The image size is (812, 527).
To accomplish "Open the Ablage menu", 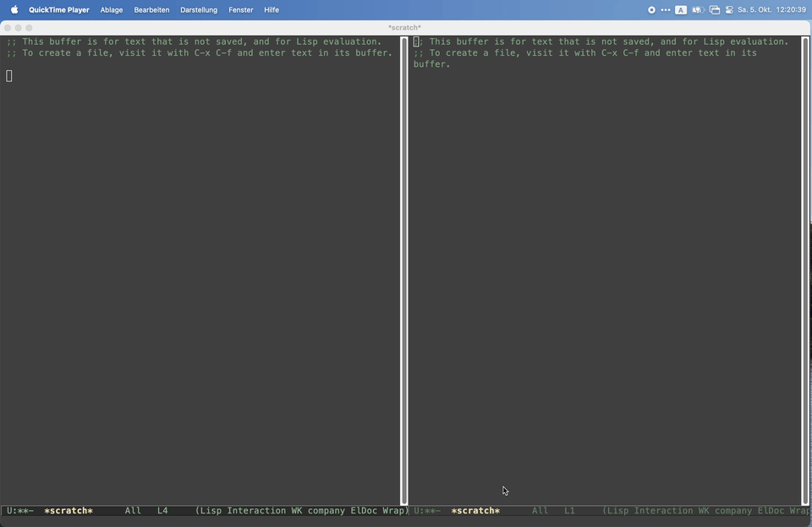I will [112, 10].
